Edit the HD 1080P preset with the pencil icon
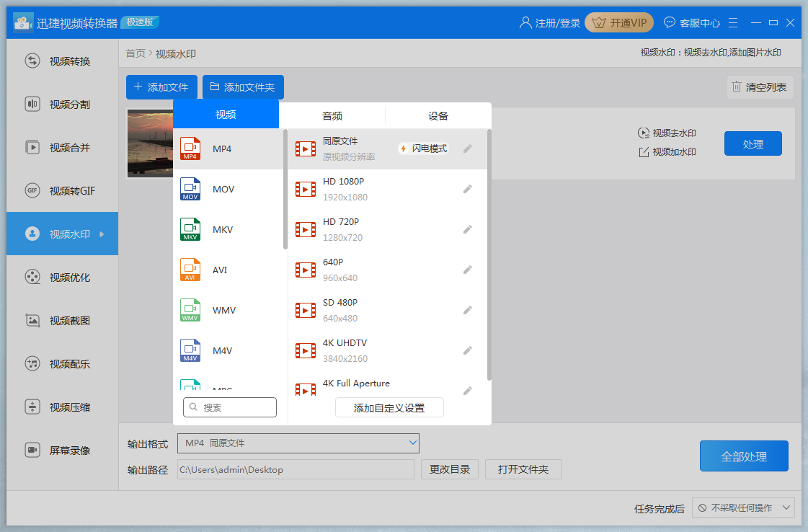 tap(467, 188)
